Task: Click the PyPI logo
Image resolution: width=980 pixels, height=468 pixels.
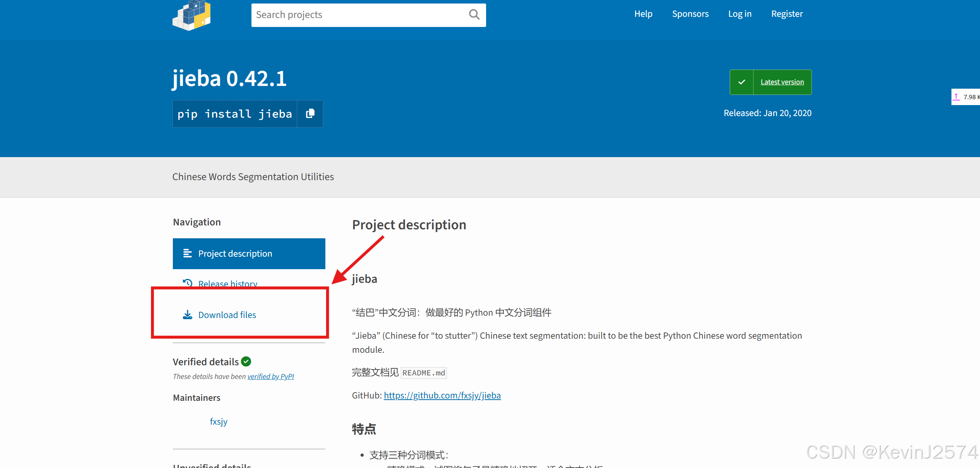Action: pyautogui.click(x=192, y=15)
